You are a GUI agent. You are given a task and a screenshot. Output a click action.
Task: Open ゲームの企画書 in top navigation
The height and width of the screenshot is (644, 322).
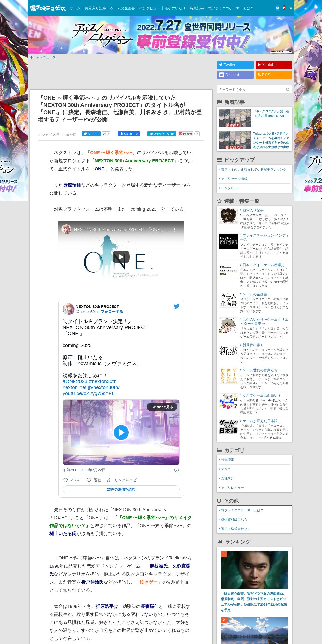click(123, 8)
